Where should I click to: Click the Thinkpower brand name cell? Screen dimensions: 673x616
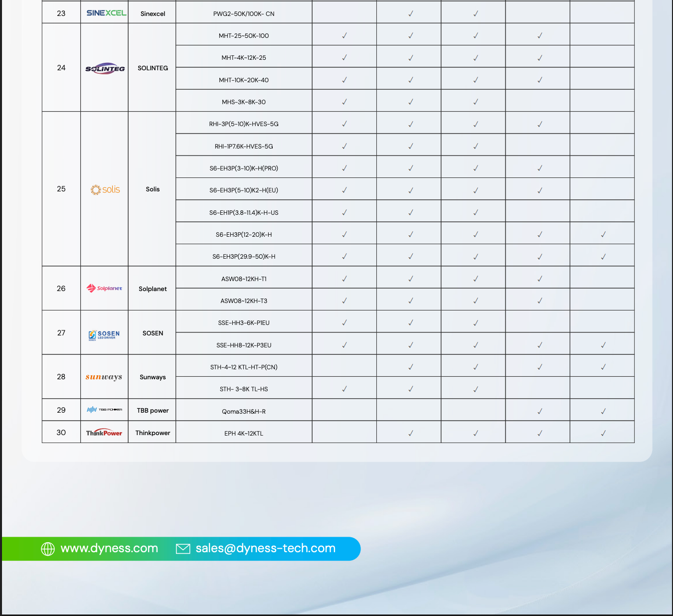(x=153, y=433)
